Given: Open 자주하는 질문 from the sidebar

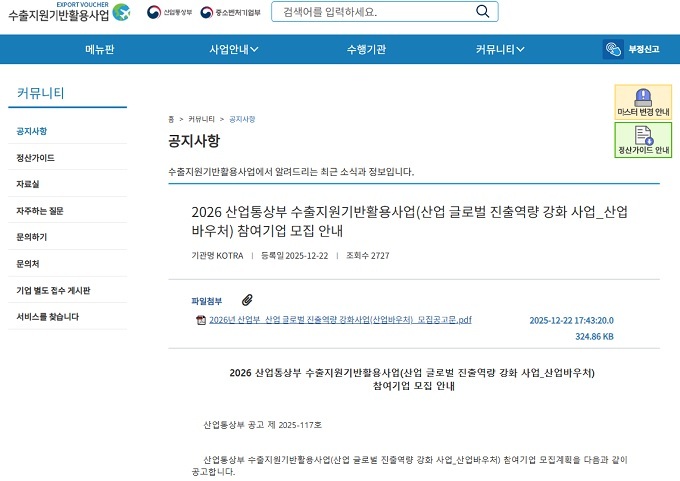Looking at the screenshot, I should click(x=39, y=211).
